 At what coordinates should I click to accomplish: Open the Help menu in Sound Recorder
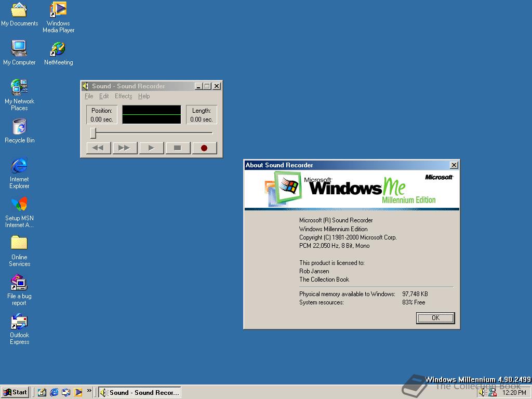tap(144, 96)
